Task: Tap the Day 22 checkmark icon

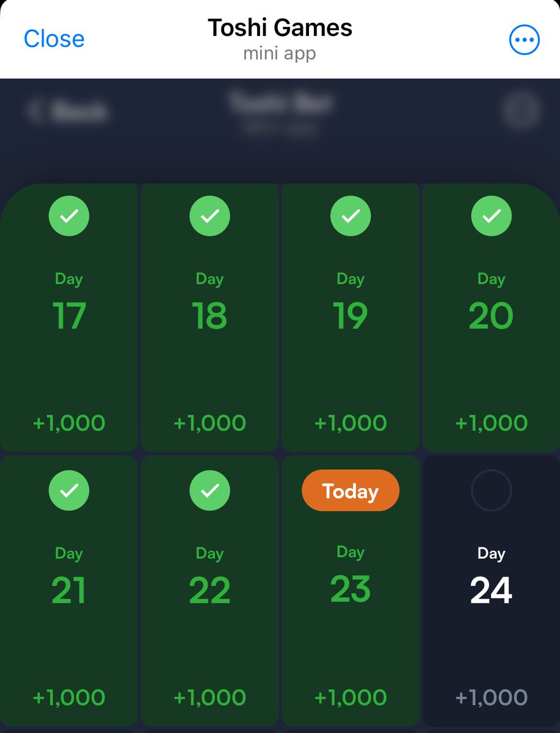Action: [x=209, y=490]
